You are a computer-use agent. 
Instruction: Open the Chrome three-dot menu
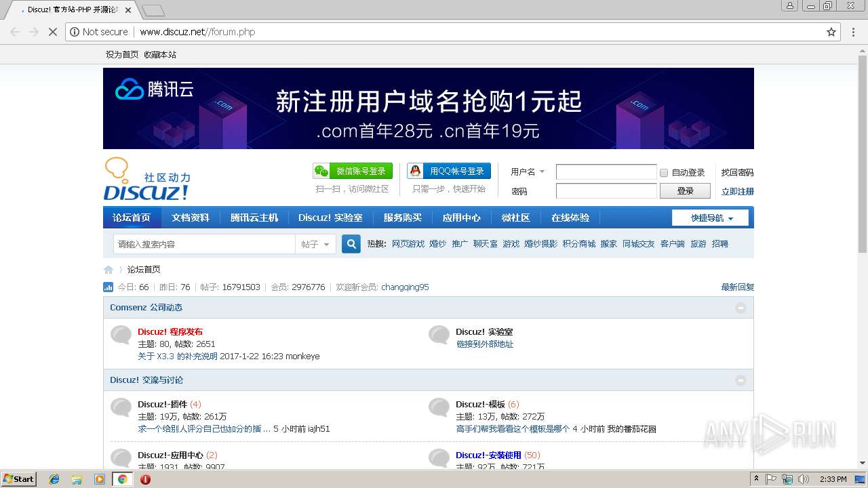[x=854, y=32]
